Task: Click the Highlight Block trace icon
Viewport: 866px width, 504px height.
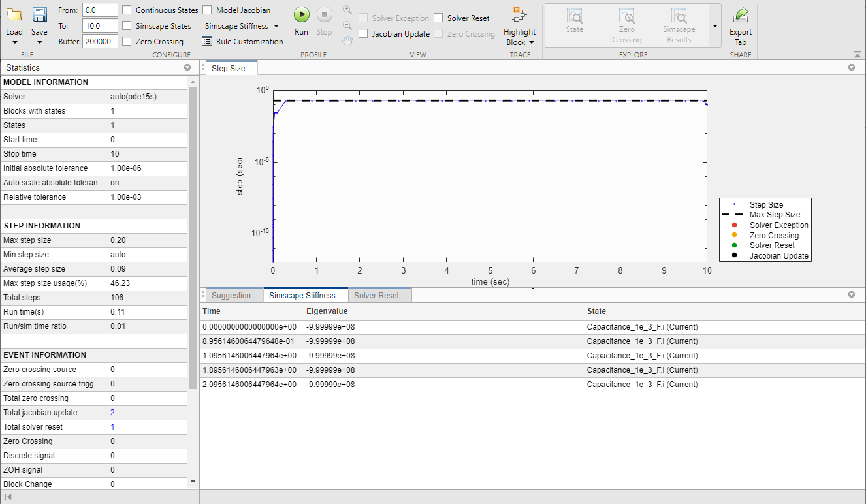Action: pos(519,15)
